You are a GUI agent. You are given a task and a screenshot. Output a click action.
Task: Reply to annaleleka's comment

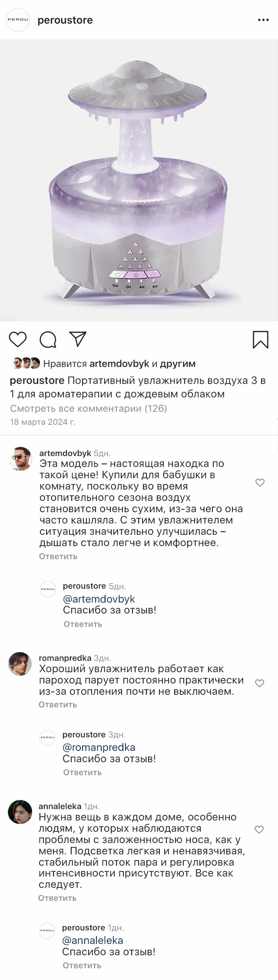pos(57,898)
